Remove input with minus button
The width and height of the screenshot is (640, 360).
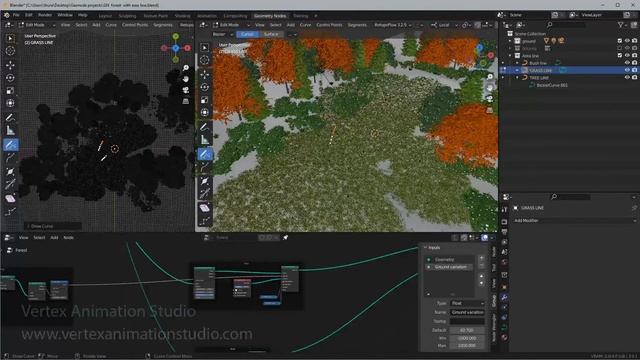[481, 266]
